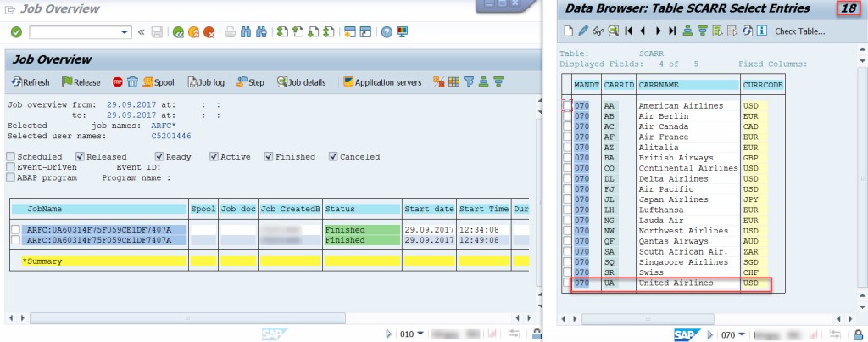Go to next entry in Data Browser

(658, 31)
